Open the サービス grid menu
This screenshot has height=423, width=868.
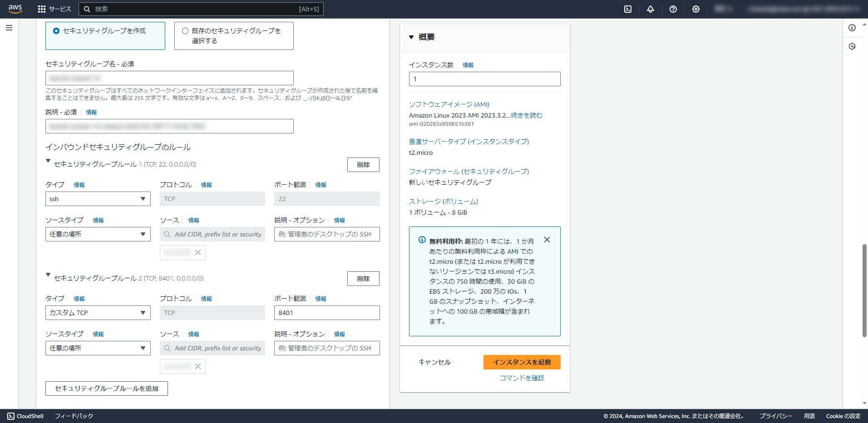[54, 9]
